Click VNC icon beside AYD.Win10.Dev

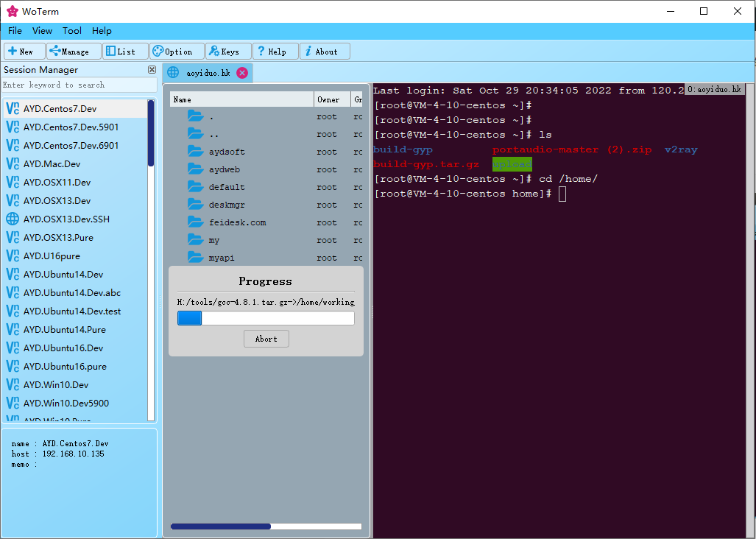click(x=13, y=384)
